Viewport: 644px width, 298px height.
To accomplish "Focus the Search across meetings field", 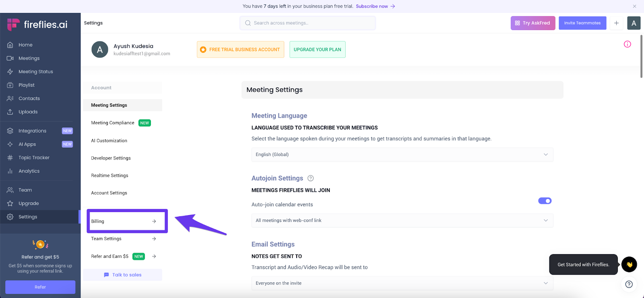I will 308,23.
